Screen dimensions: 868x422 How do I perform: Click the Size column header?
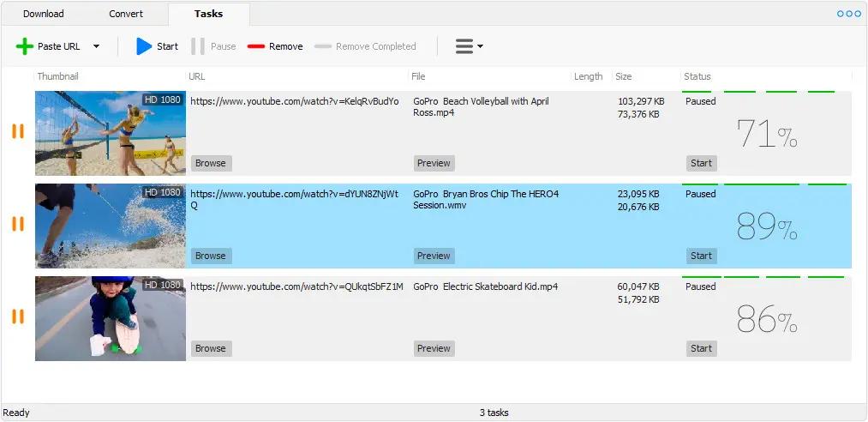624,76
